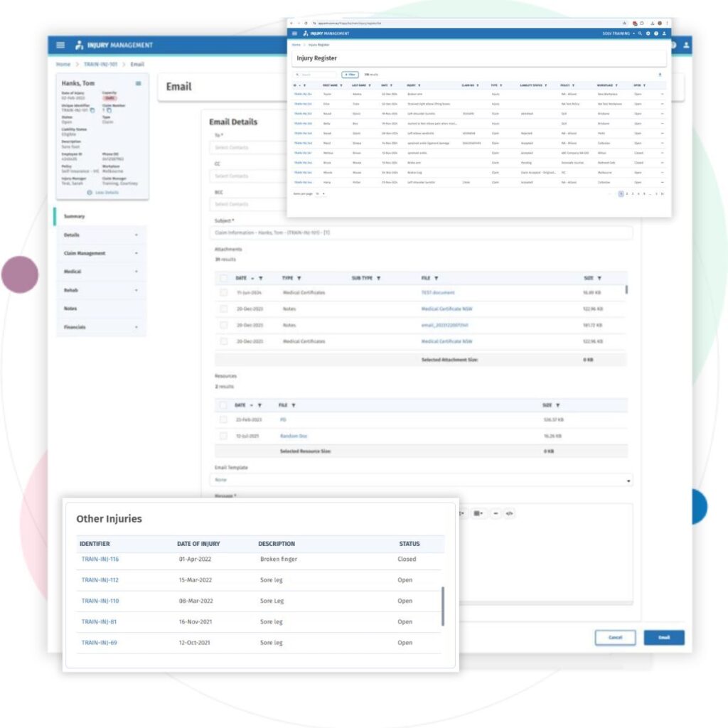The width and height of the screenshot is (728, 728).
Task: Select the code view icon in message toolbar
Action: point(509,513)
